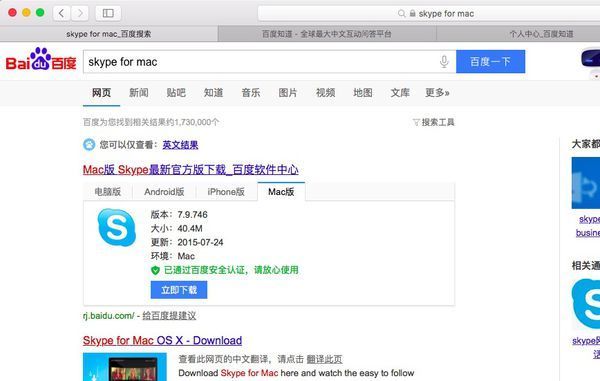This screenshot has width=600, height=381.
Task: Click the search tools funnel icon
Action: (x=416, y=122)
